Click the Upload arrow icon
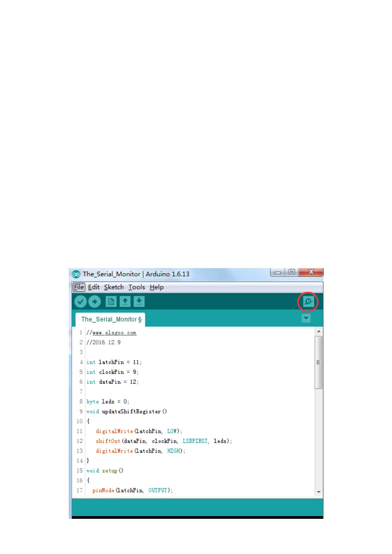This screenshot has width=392, height=554. pos(94,301)
